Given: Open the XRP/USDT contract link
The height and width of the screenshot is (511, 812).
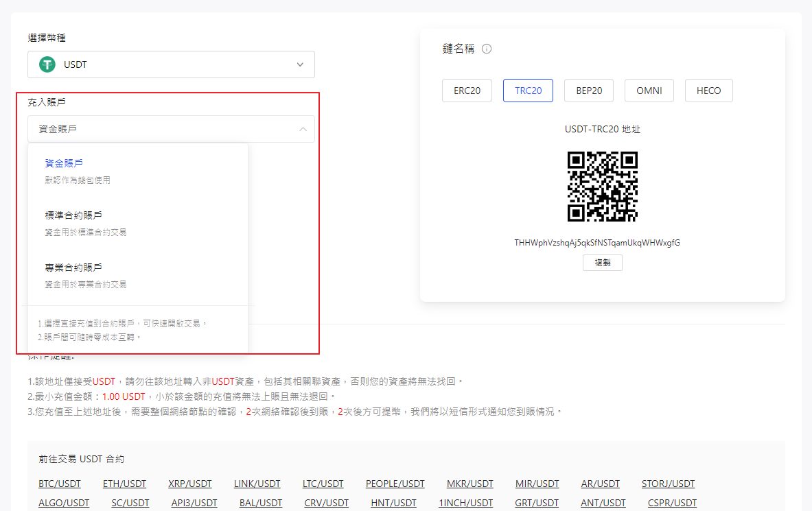Looking at the screenshot, I should [x=190, y=484].
